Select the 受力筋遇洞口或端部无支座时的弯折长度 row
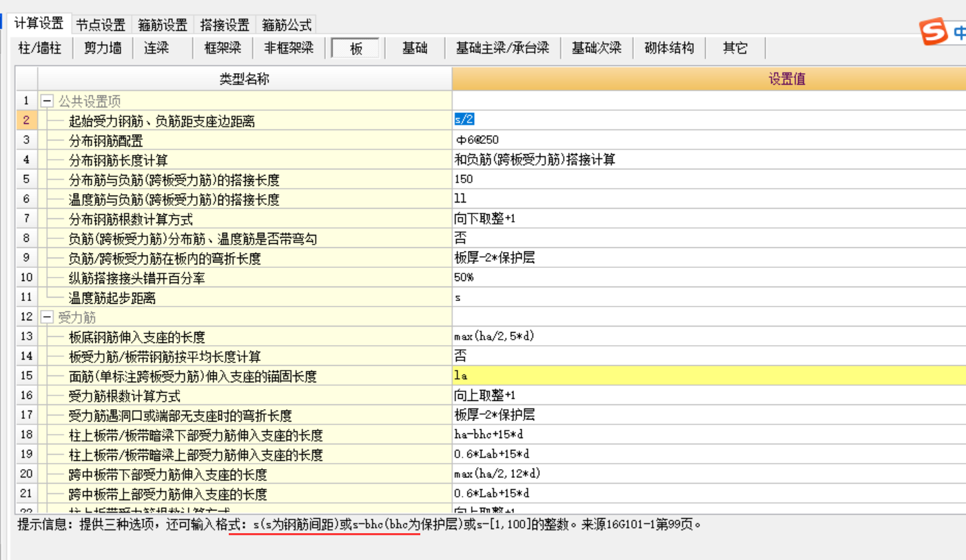The height and width of the screenshot is (560, 966). [x=245, y=415]
